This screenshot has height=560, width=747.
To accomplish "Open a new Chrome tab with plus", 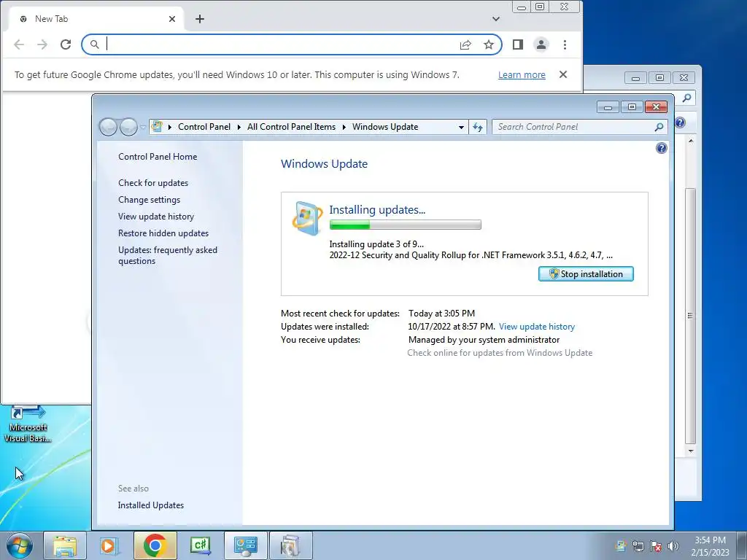I will pyautogui.click(x=200, y=18).
